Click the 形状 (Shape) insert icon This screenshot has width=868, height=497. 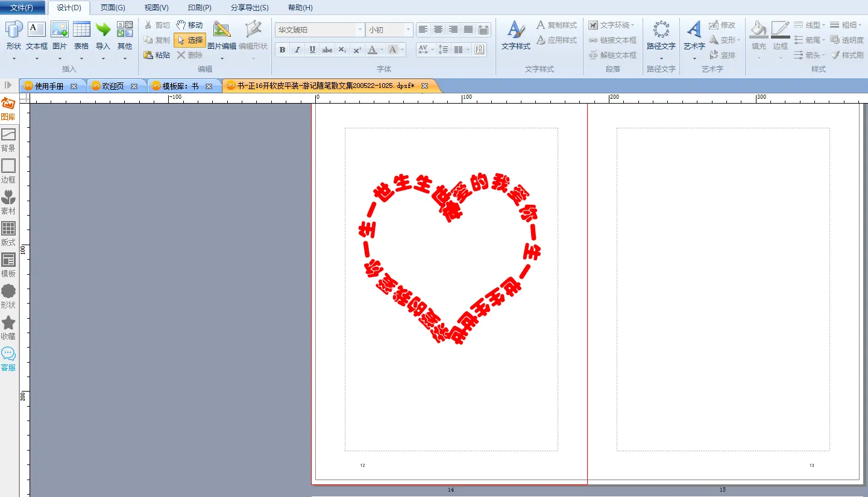click(14, 30)
